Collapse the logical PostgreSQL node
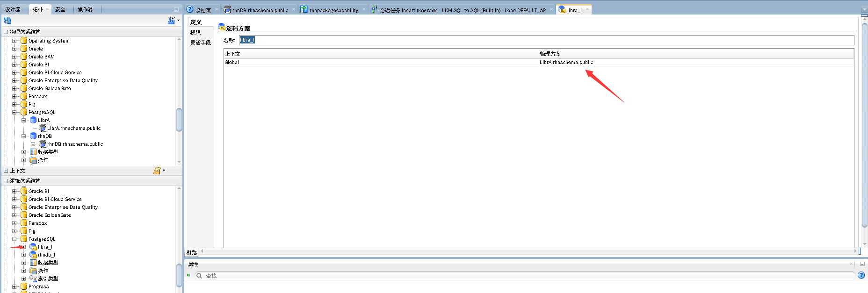Screen dimensions: 868x293 [14, 239]
